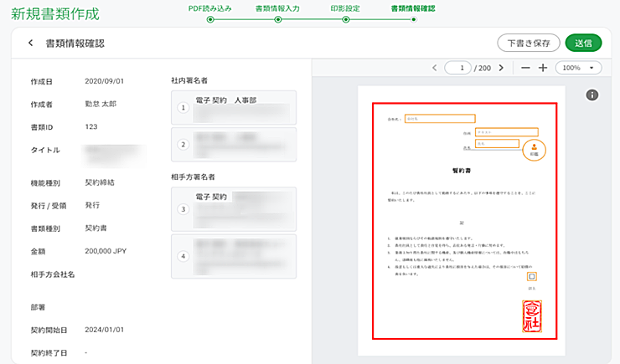Zoom out with the minus icon

click(525, 68)
